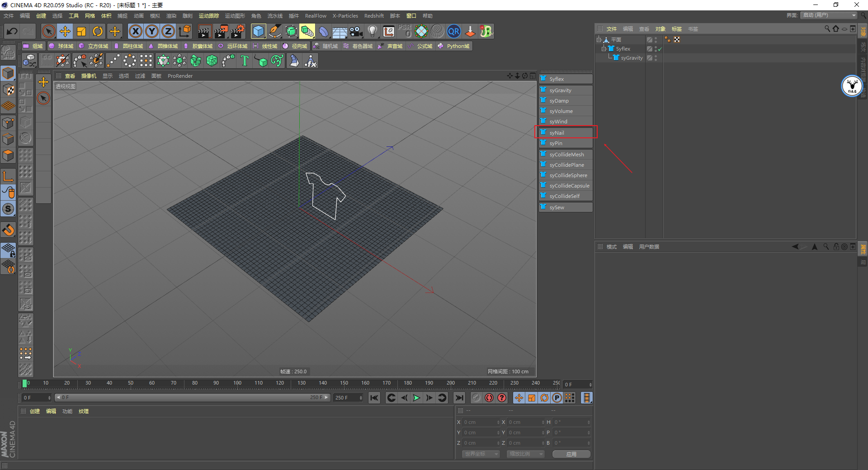Image resolution: width=868 pixels, height=470 pixels.
Task: Click the 应用 apply button
Action: 571,454
